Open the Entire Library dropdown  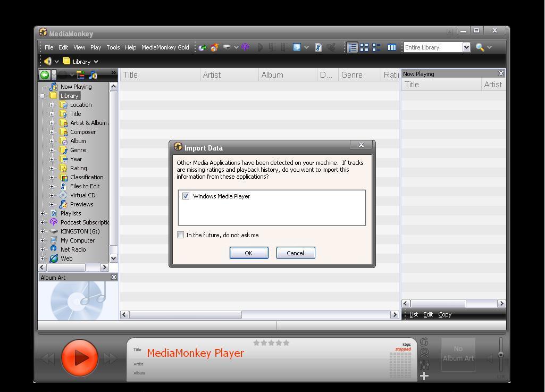[x=466, y=47]
